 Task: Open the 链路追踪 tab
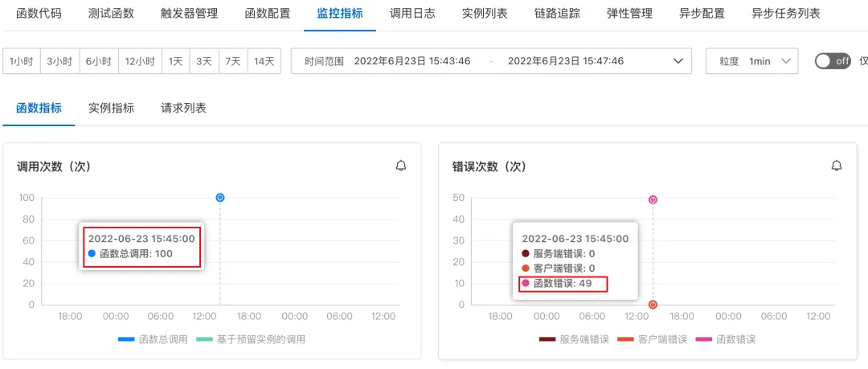(x=557, y=14)
